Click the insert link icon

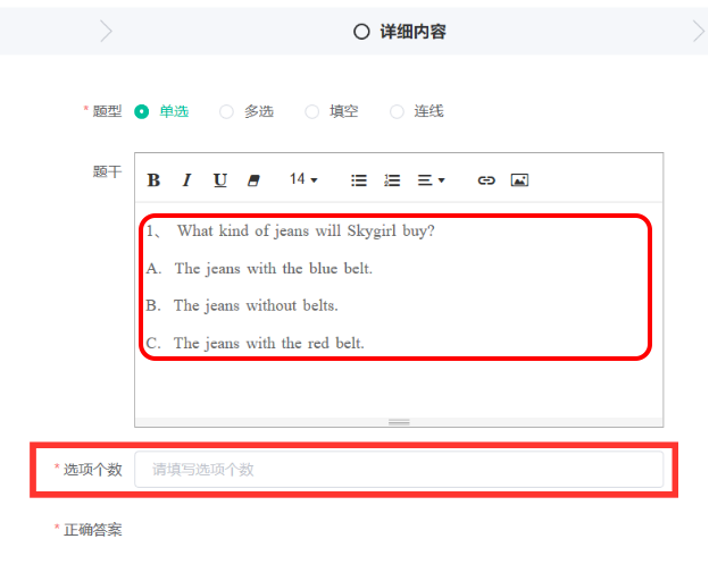coord(486,181)
